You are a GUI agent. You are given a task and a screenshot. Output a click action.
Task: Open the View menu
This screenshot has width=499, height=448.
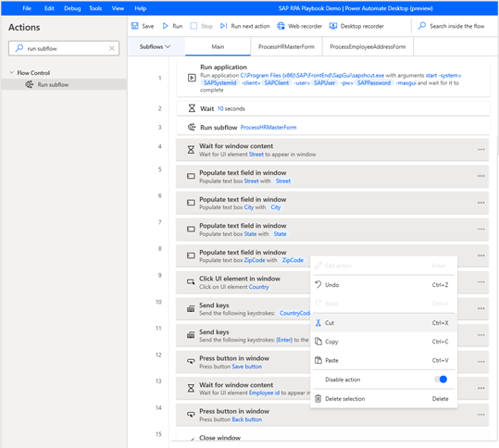[x=118, y=8]
